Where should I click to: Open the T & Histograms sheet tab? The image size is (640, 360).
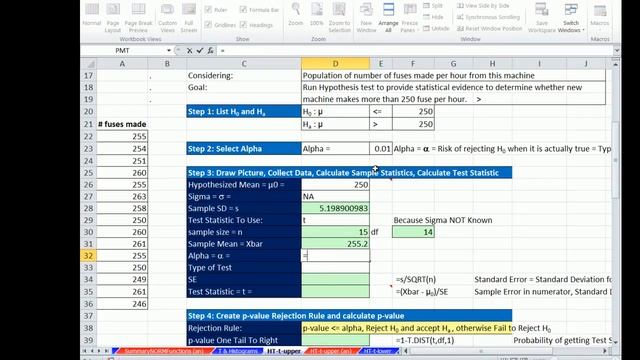click(x=238, y=351)
